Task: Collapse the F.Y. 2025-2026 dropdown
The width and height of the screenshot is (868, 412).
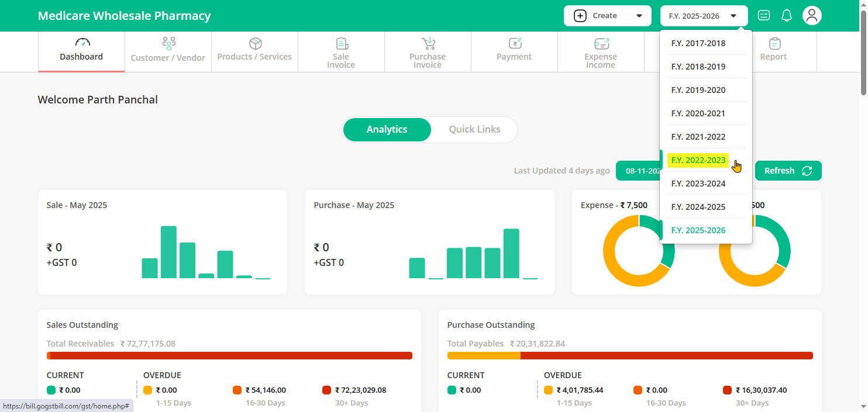Action: pos(704,16)
